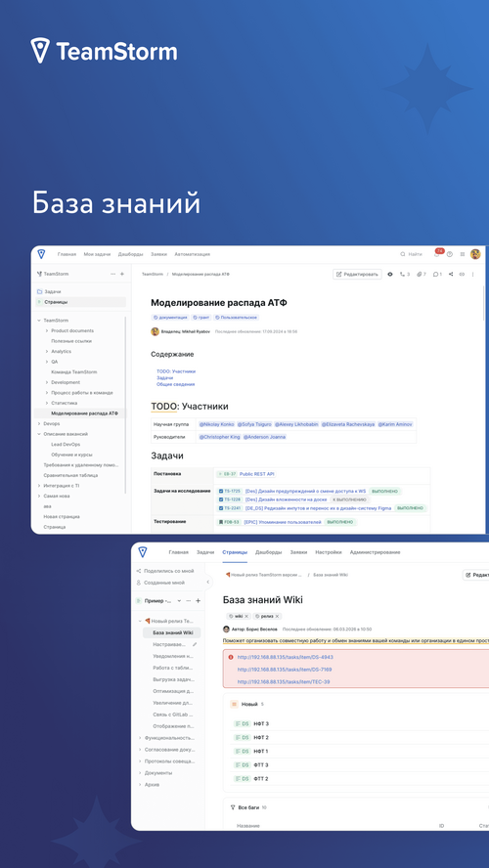Screen dimensions: 489x868
Task: Toggle the TS-1228 task checkbox
Action: (220, 499)
